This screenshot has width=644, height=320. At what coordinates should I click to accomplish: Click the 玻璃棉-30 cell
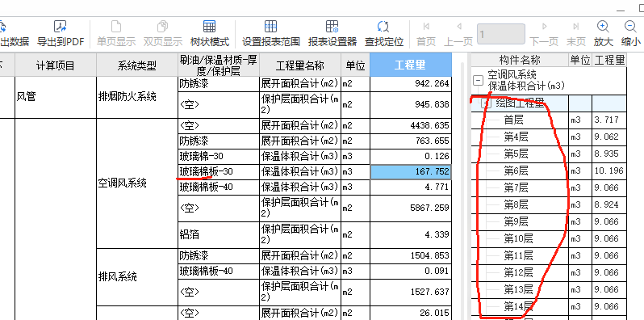(x=219, y=156)
